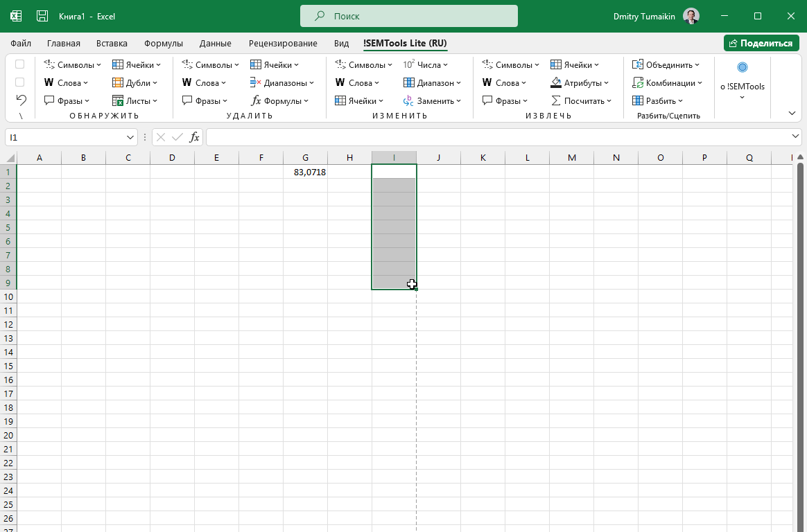The width and height of the screenshot is (807, 532).
Task: Select row 20 header
Action: click(x=9, y=435)
